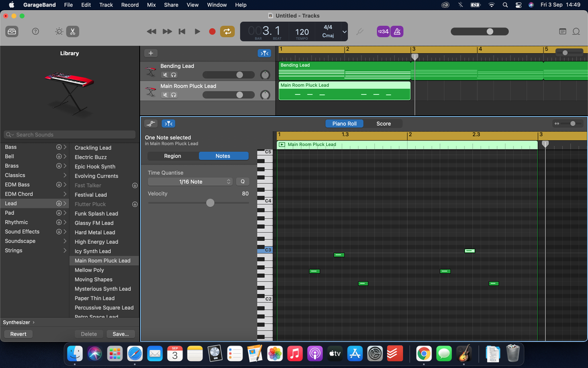Click the Q quantise button
The image size is (588, 368).
243,182
